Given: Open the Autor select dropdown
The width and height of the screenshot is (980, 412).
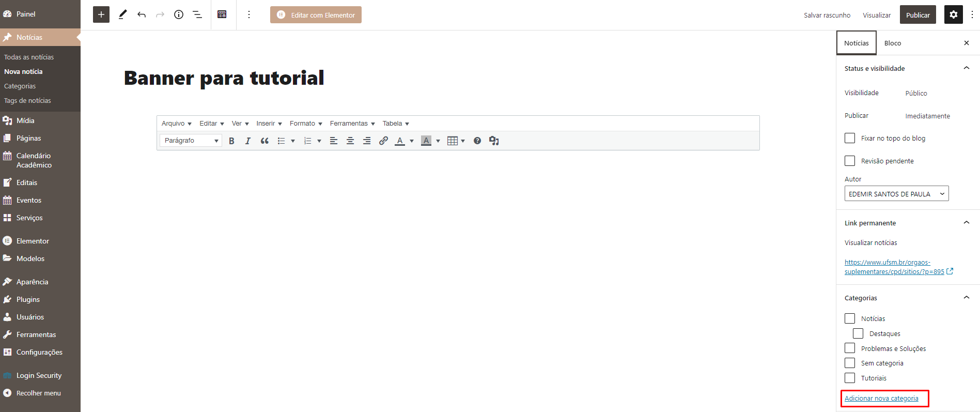Looking at the screenshot, I should [x=896, y=194].
